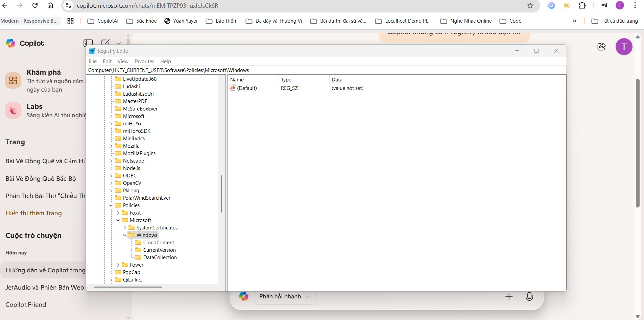Click the Hiển thị thêm Trang link
The width and height of the screenshot is (644, 320).
click(33, 213)
